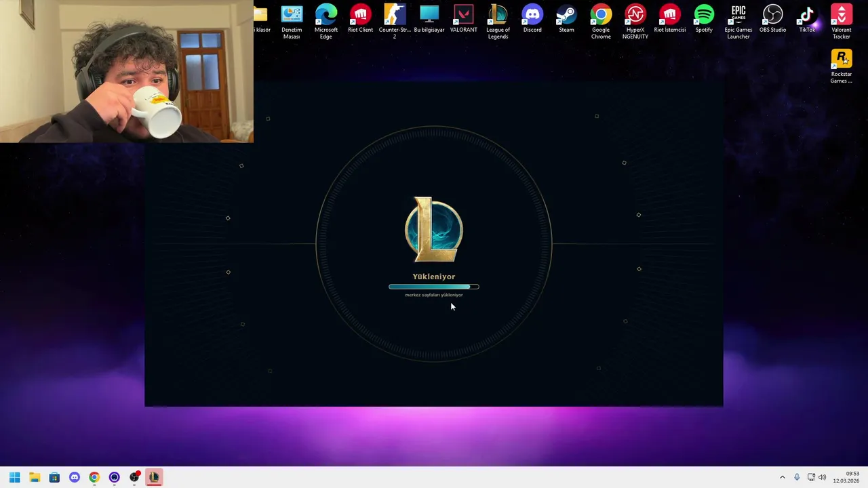The height and width of the screenshot is (488, 868).
Task: Click the microphone tray icon
Action: click(x=797, y=477)
